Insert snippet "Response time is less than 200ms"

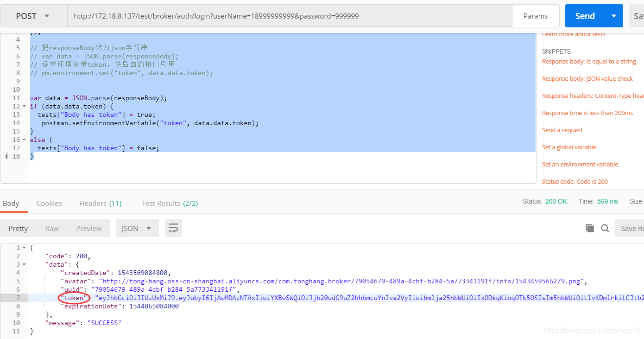[587, 113]
